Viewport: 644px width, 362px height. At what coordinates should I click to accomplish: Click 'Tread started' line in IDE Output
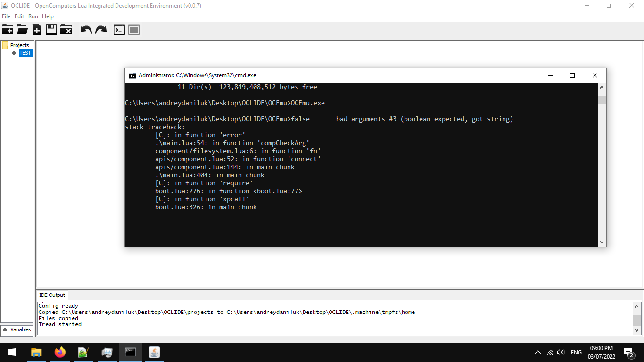[60, 324]
